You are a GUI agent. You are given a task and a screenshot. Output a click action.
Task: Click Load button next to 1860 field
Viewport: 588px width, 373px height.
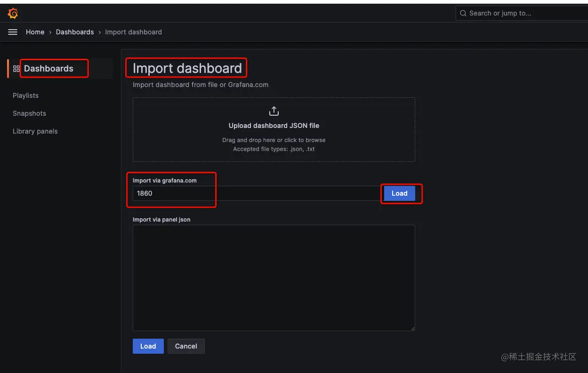[399, 193]
